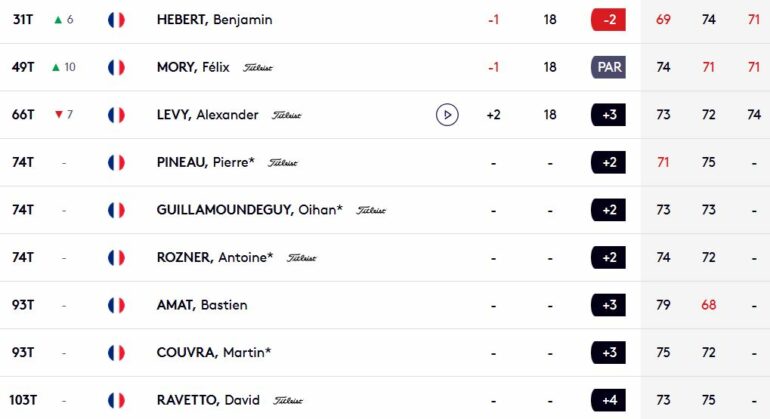Click the Titleist logo next to RAVETTO, David
The width and height of the screenshot is (770, 419).
[288, 401]
